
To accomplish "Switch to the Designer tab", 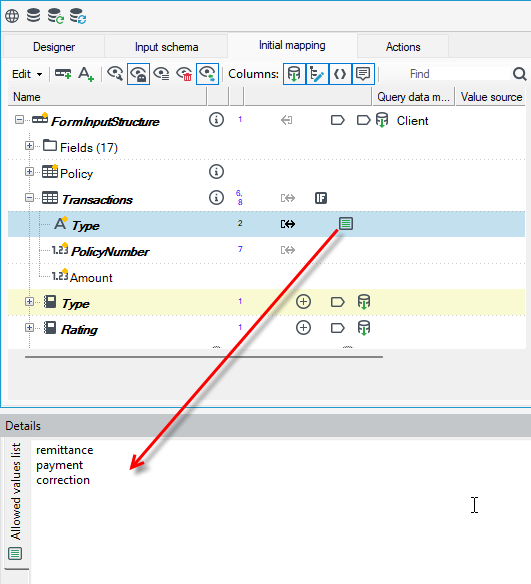I will pyautogui.click(x=54, y=47).
